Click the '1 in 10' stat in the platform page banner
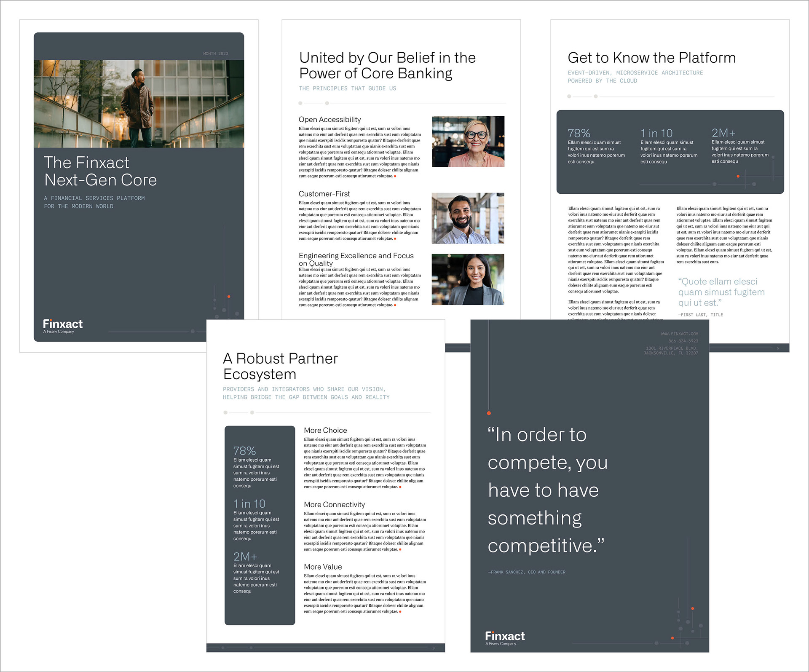This screenshot has height=672, width=809. coord(656,133)
